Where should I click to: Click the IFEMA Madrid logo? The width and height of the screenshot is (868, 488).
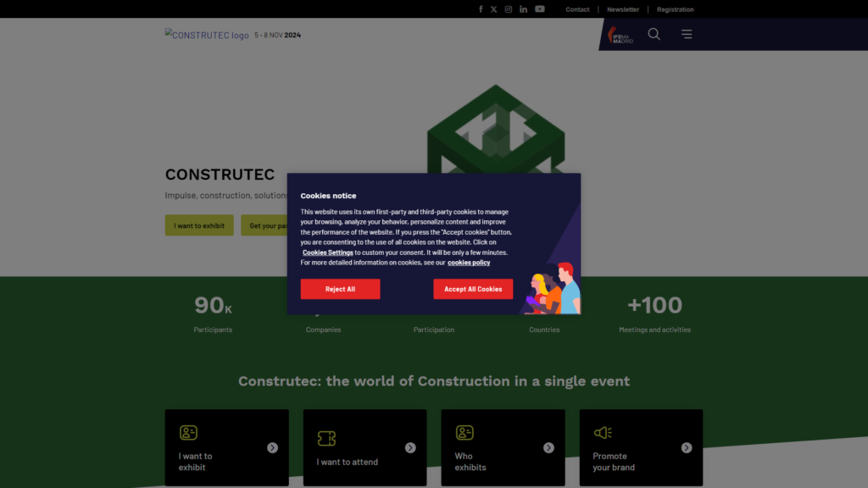point(620,35)
